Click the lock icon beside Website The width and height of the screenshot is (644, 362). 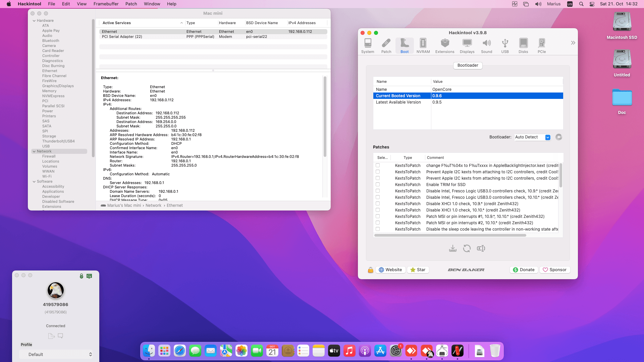(x=371, y=270)
